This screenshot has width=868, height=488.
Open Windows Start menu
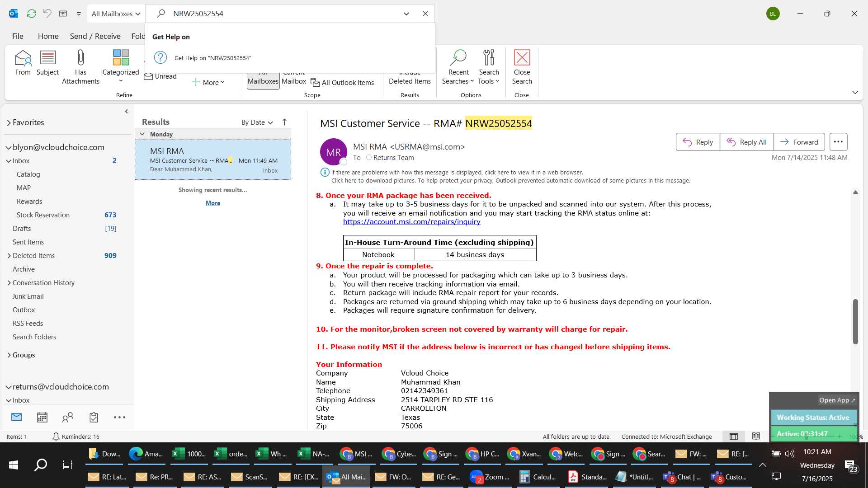[14, 465]
